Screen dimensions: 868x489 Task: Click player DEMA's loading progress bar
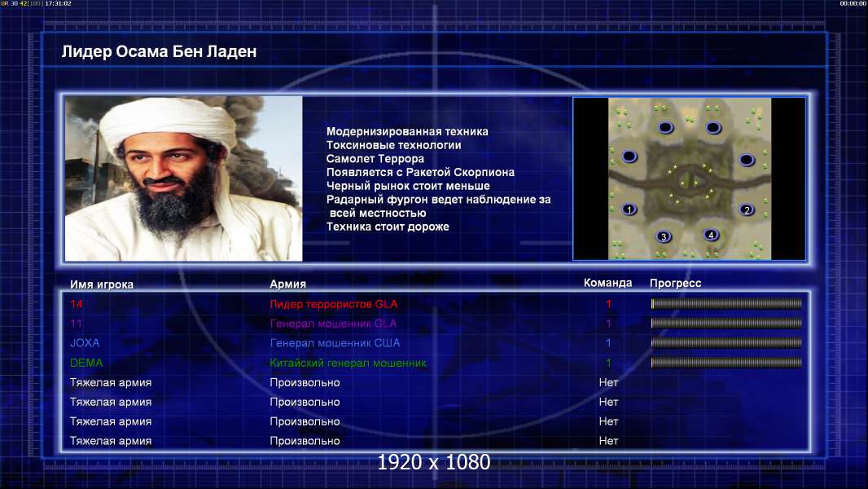[726, 363]
